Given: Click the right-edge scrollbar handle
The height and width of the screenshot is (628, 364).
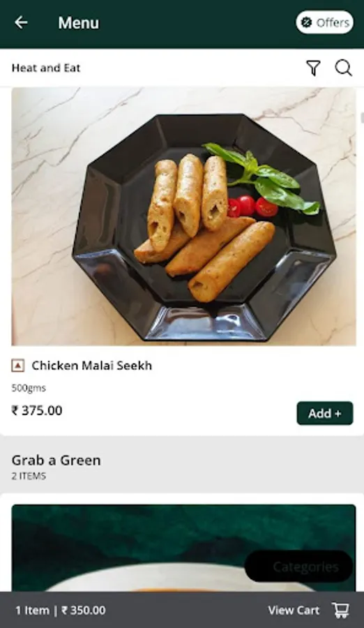Looking at the screenshot, I should coord(362,118).
